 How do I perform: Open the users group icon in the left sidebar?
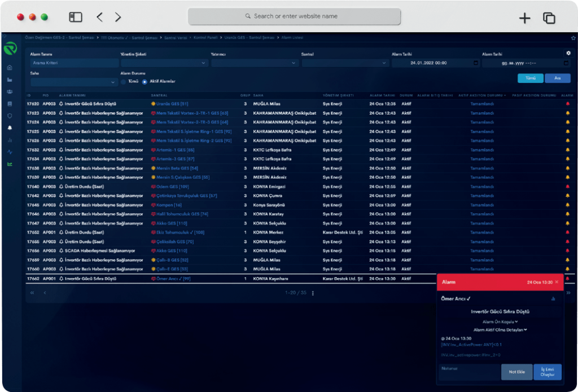[10, 92]
